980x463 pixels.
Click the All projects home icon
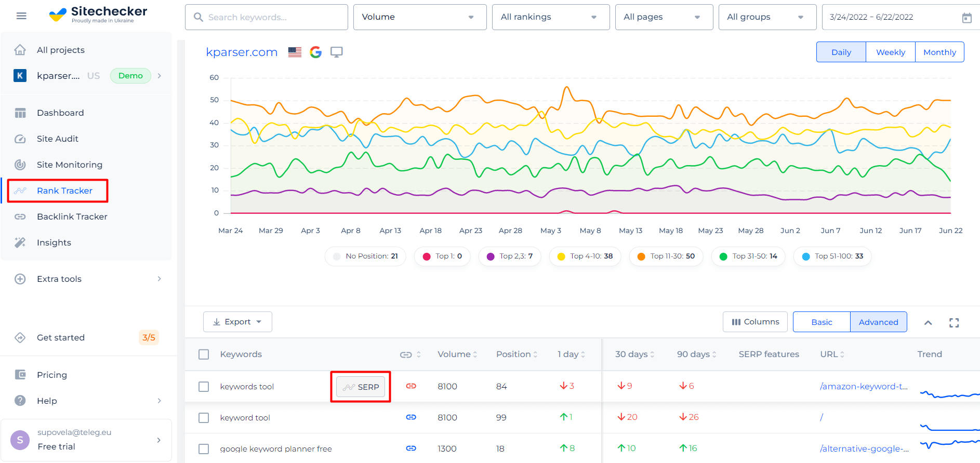[x=20, y=50]
